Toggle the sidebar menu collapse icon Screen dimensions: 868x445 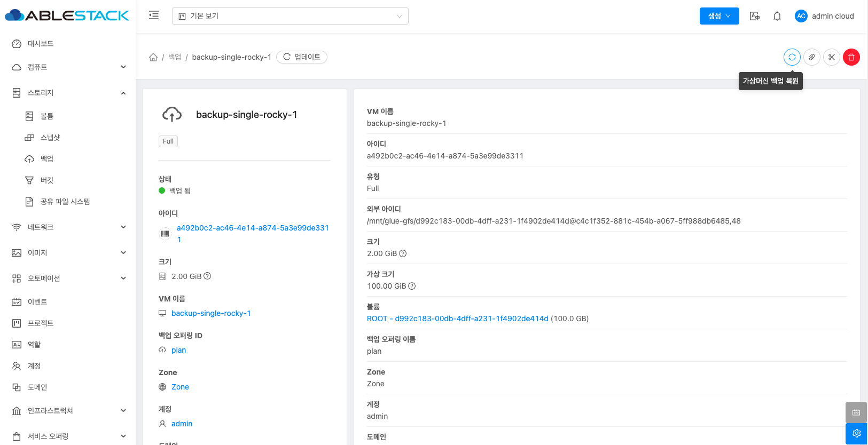(x=154, y=15)
